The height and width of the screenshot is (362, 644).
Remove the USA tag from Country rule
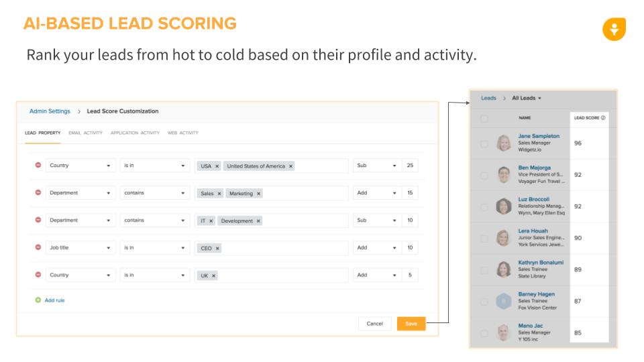click(217, 166)
